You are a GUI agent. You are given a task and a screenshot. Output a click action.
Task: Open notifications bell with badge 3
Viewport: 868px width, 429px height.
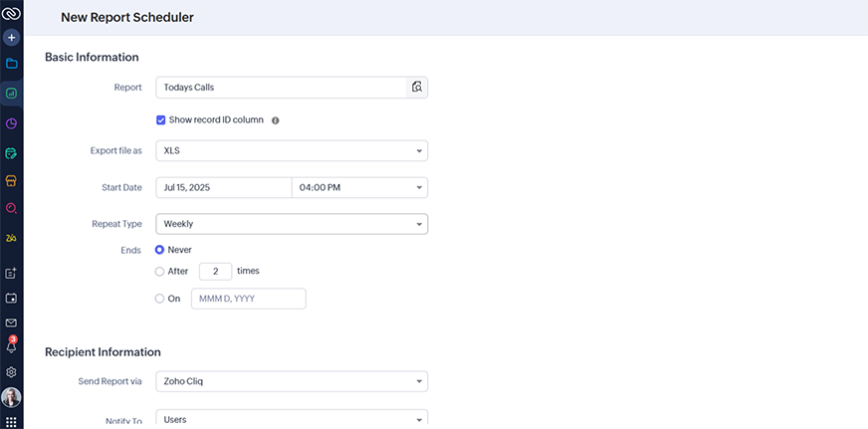coord(11,344)
